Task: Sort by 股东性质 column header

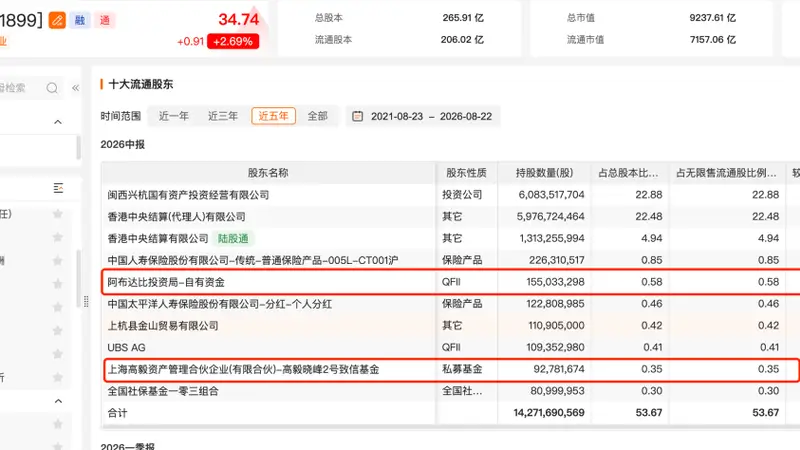Action: tap(466, 173)
